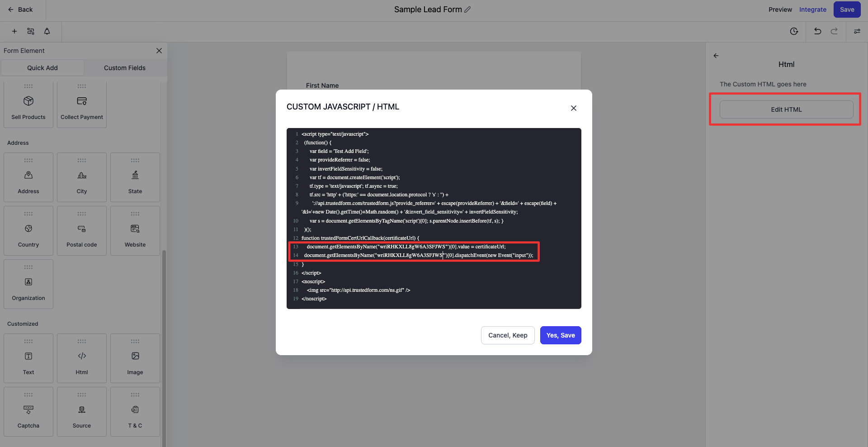Click inside the code editor on line 13

[x=406, y=247]
